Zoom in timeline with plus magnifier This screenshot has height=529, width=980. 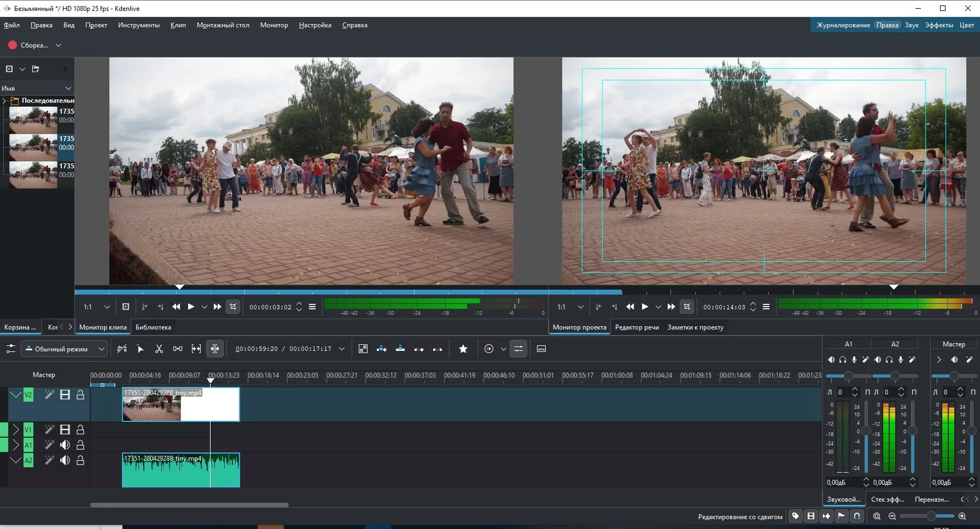[962, 516]
